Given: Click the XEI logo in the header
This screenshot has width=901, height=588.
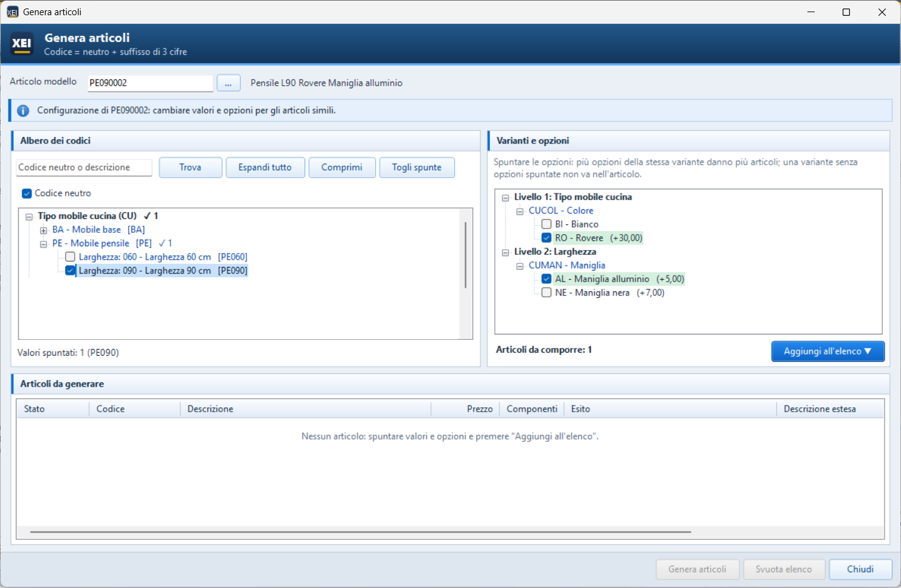Looking at the screenshot, I should 22,44.
